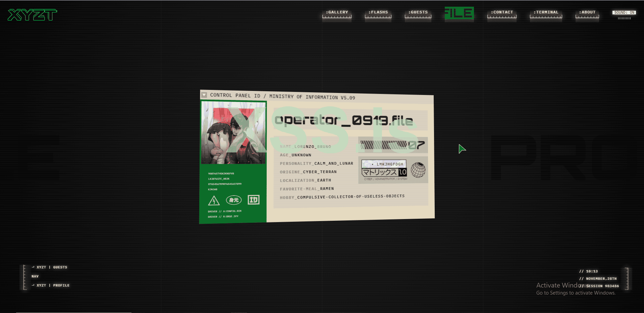Screen dimensions: 644x313
Task: Click the XYZT logo icon
Action: pyautogui.click(x=32, y=15)
